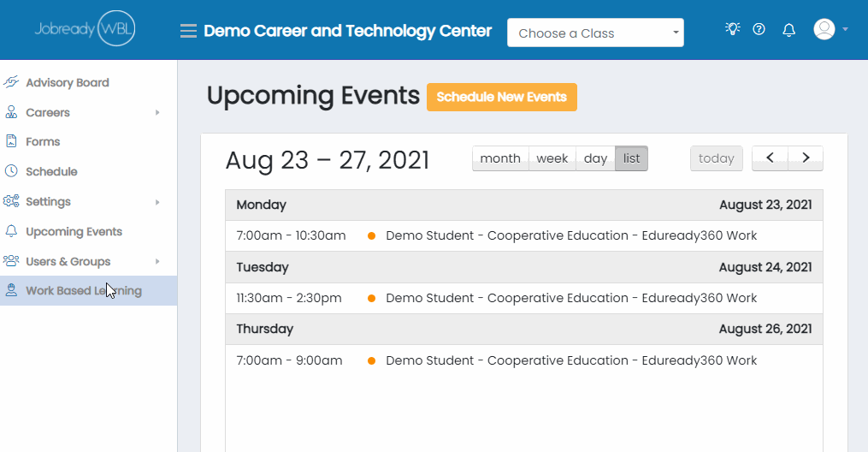
Task: Expand the Careers submenu arrow
Action: pyautogui.click(x=157, y=112)
